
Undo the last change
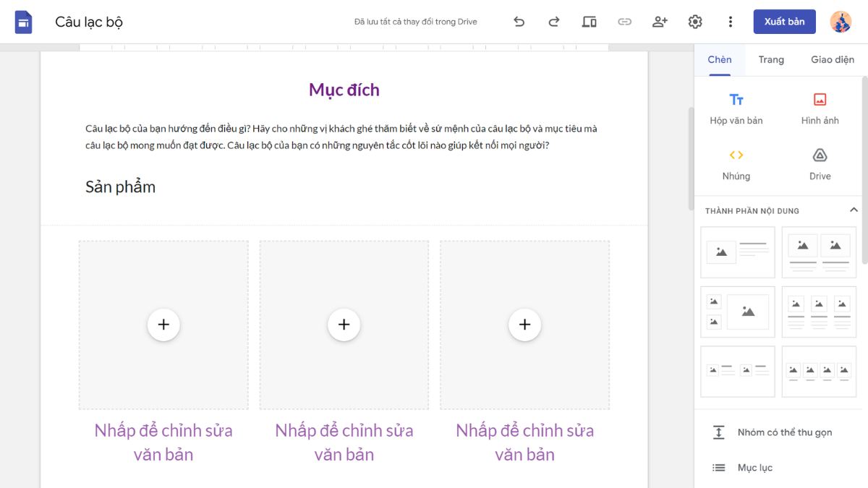point(519,22)
